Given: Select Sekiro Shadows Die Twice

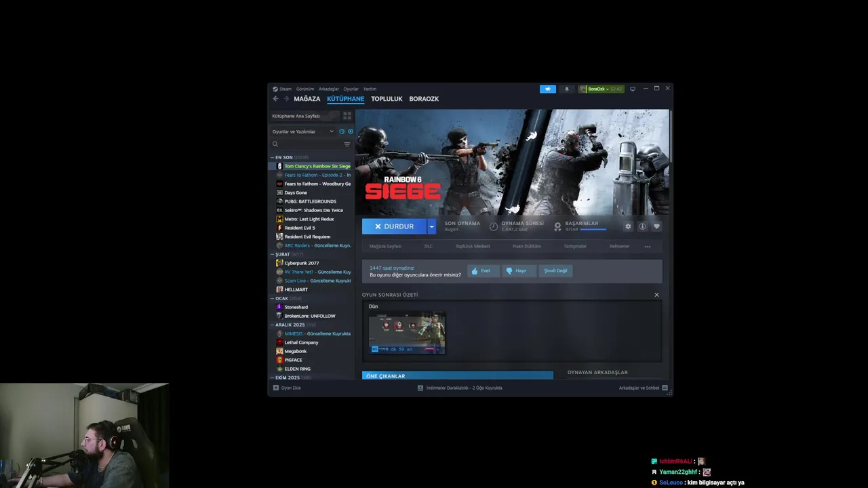Looking at the screenshot, I should click(x=313, y=210).
